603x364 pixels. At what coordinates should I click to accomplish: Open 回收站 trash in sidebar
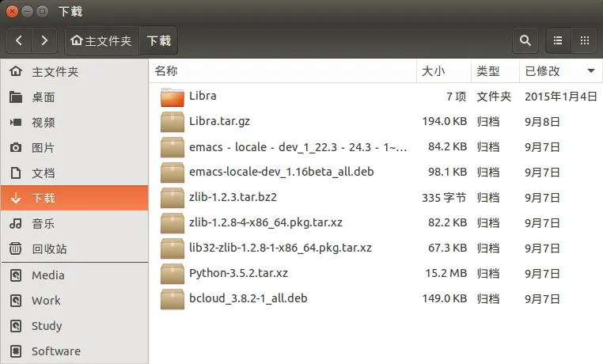(49, 249)
